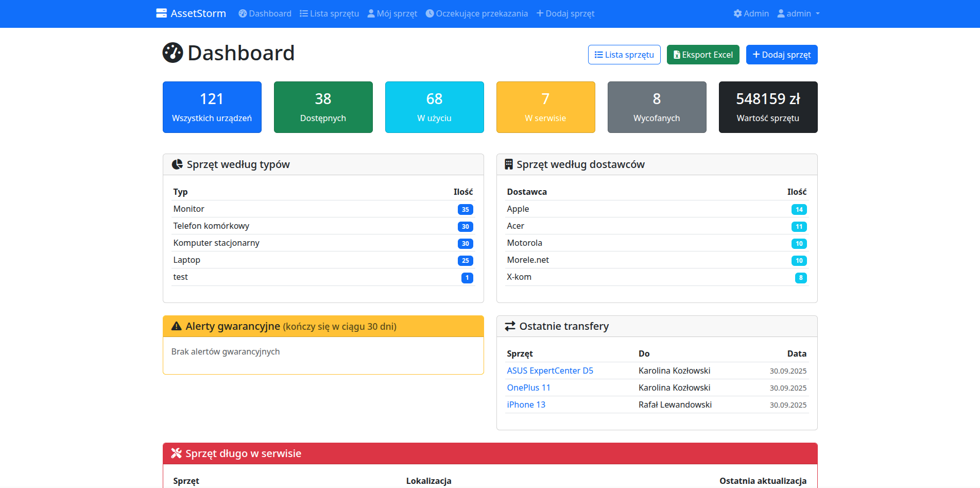The width and height of the screenshot is (980, 488).
Task: Click the yellow W serwisie stat card
Action: [545, 107]
